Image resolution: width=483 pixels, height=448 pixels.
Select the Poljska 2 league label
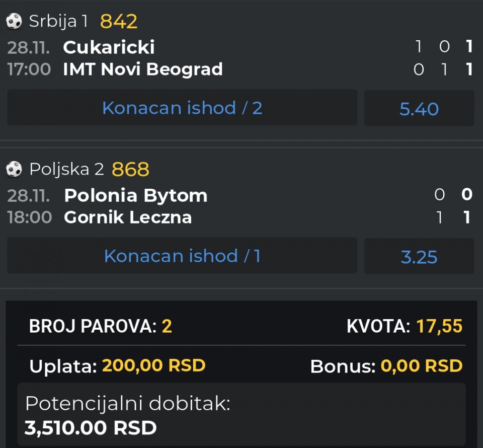(x=66, y=169)
